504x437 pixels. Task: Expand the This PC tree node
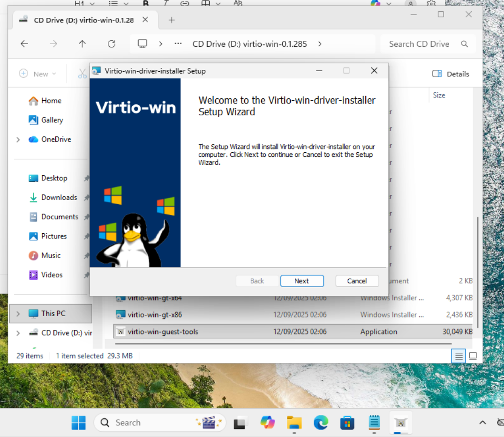click(x=18, y=314)
